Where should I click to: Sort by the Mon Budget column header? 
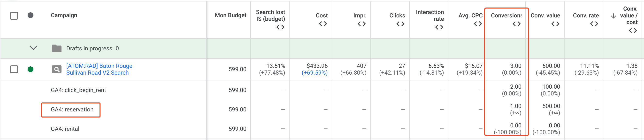click(x=230, y=16)
